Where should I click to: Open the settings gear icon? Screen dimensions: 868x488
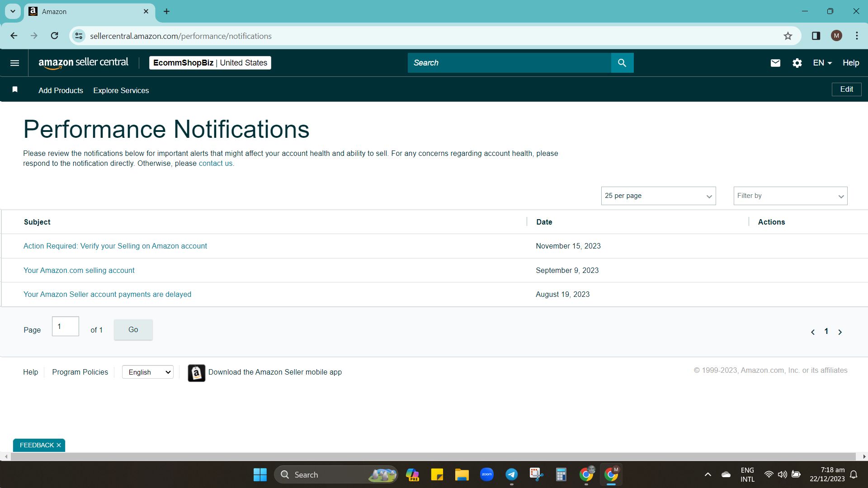[x=797, y=63]
